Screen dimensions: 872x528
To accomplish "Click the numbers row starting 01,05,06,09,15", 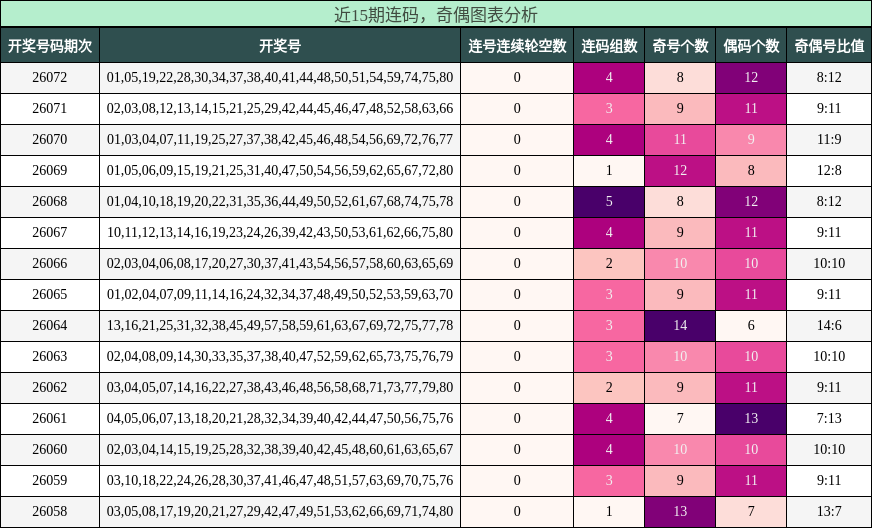I will (x=280, y=171).
